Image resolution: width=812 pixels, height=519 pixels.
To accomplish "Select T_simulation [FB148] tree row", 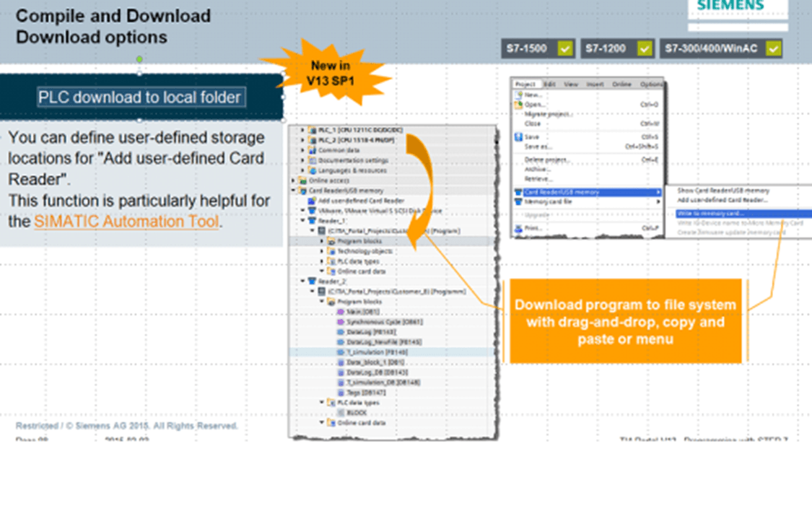I will pos(392,352).
